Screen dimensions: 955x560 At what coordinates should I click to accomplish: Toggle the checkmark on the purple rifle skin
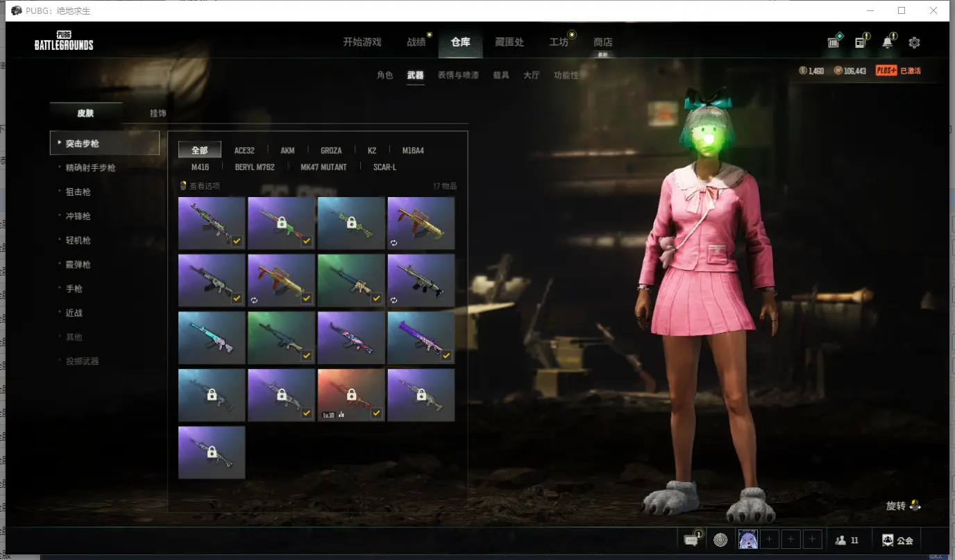(x=446, y=355)
